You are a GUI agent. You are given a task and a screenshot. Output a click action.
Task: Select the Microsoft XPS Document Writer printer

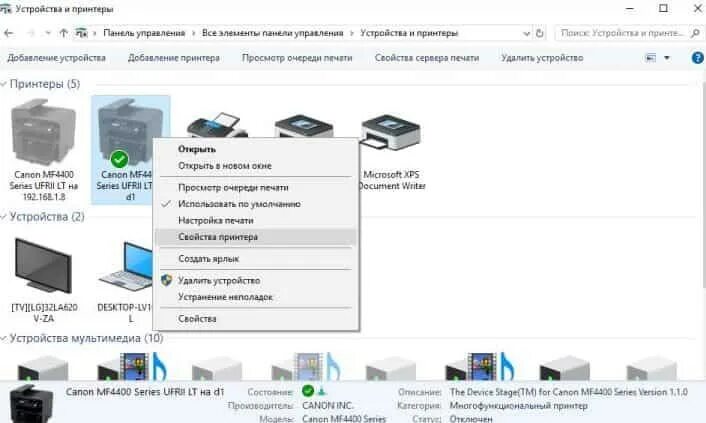[391, 150]
